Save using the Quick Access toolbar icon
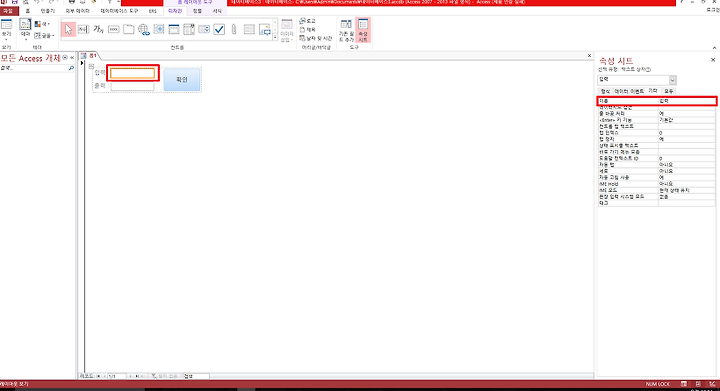 click(14, 2)
